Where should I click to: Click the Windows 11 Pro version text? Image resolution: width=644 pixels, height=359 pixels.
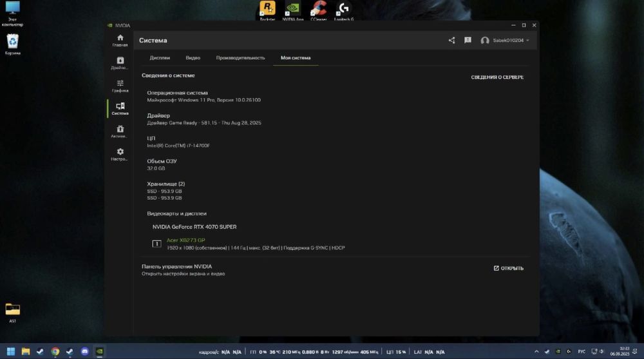point(204,100)
